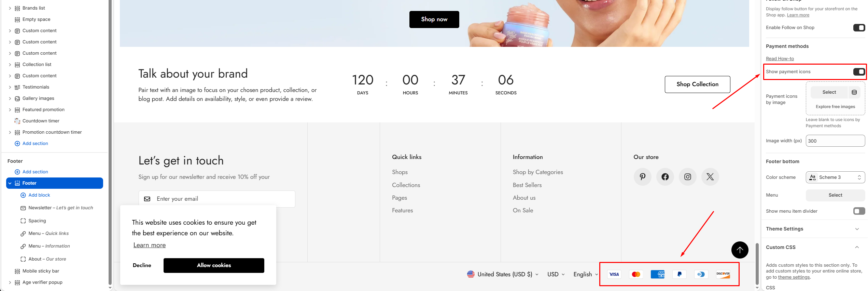Viewport: 868px width, 291px height.
Task: Click the Mastercard payment icon
Action: [x=636, y=274]
